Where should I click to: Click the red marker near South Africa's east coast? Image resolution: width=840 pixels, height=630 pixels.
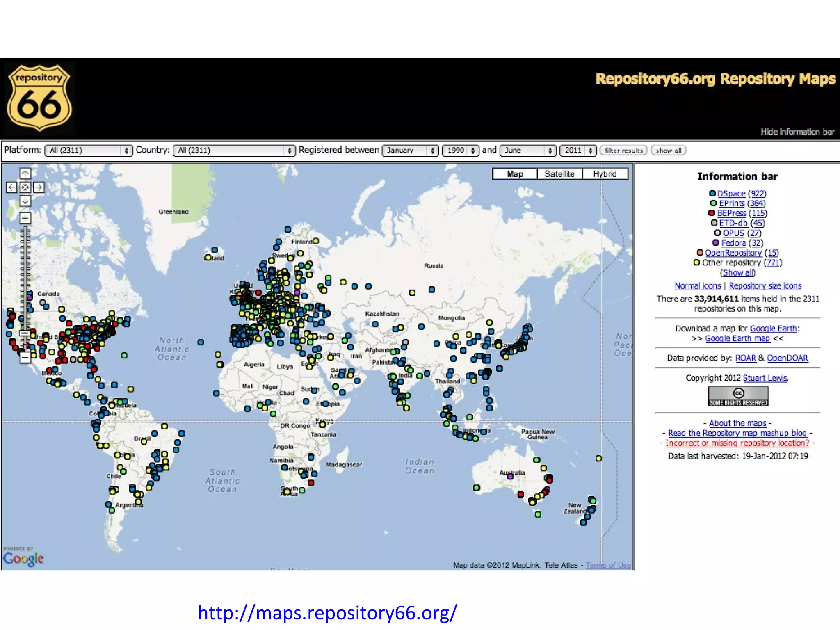311,483
